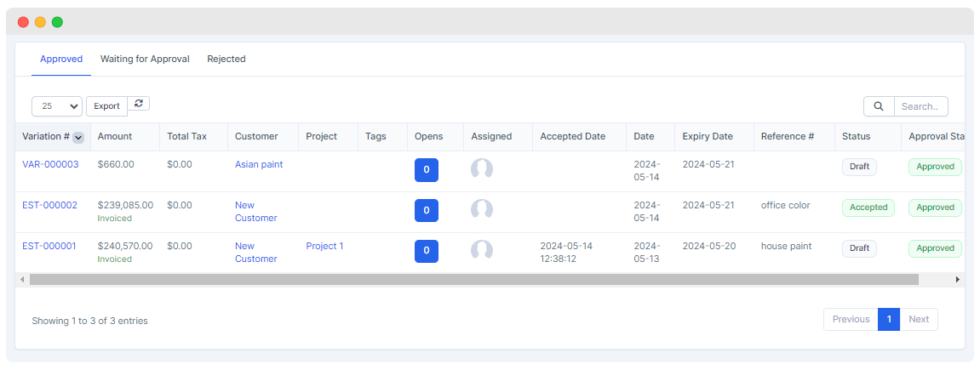The height and width of the screenshot is (370, 980).
Task: Click Draft status badge for EST-000001
Action: (x=859, y=248)
